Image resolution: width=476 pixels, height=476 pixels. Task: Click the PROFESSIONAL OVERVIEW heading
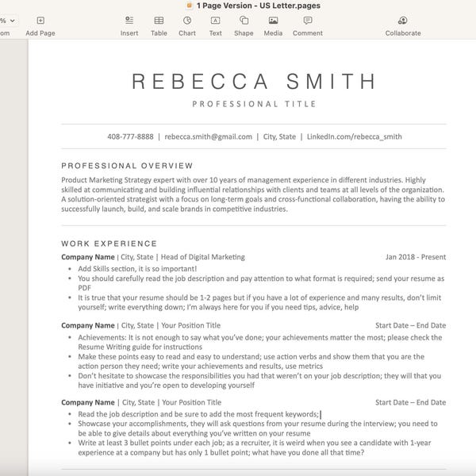pyautogui.click(x=127, y=166)
